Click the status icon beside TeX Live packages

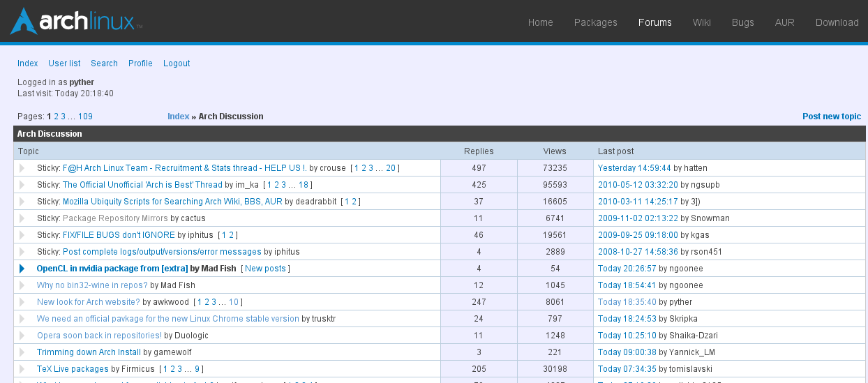(22, 369)
